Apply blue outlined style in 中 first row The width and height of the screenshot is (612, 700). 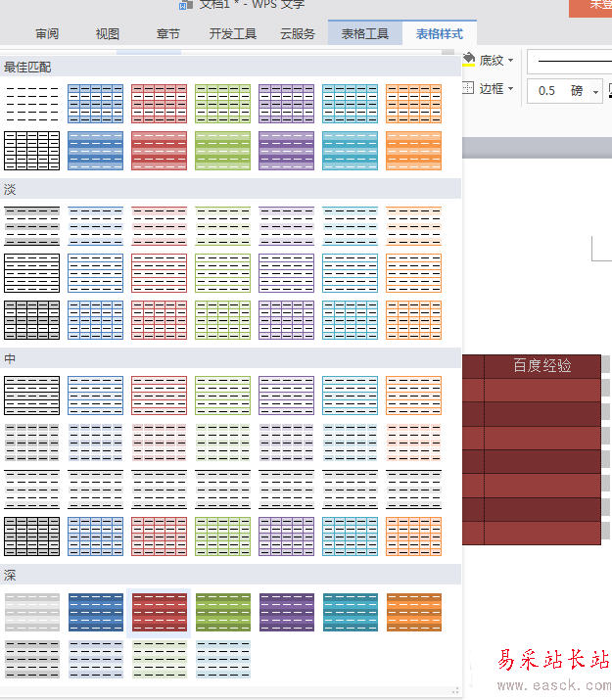click(96, 396)
